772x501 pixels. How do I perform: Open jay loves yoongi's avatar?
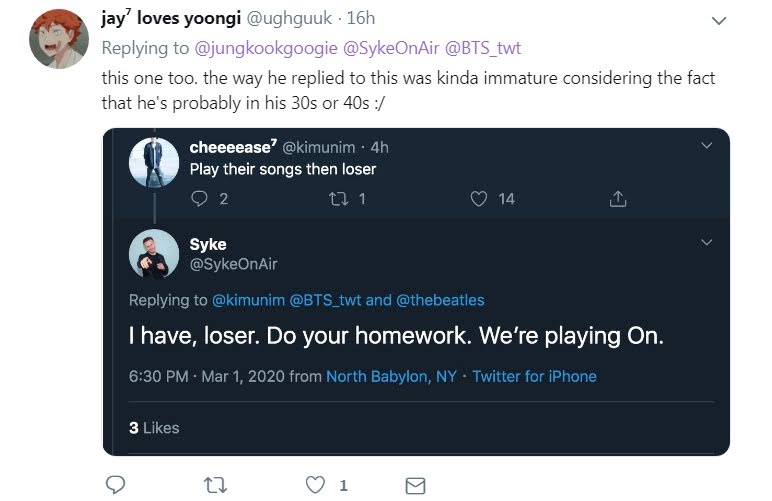click(x=59, y=39)
